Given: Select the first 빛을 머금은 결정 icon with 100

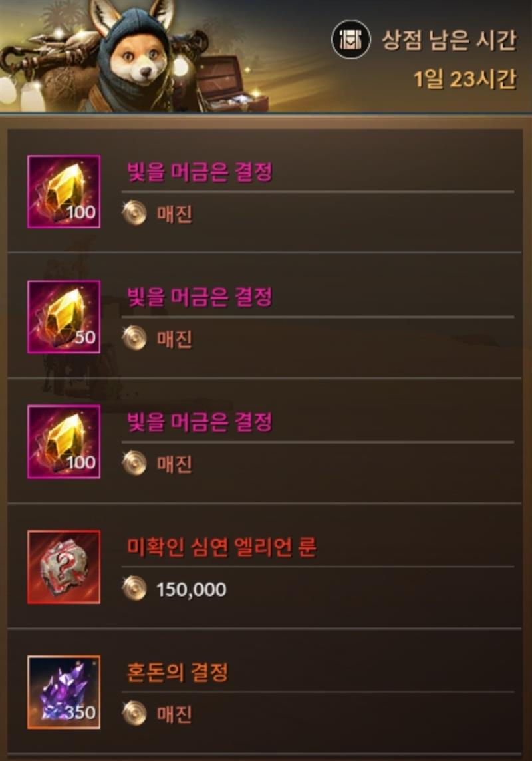Looking at the screenshot, I should coord(64,191).
